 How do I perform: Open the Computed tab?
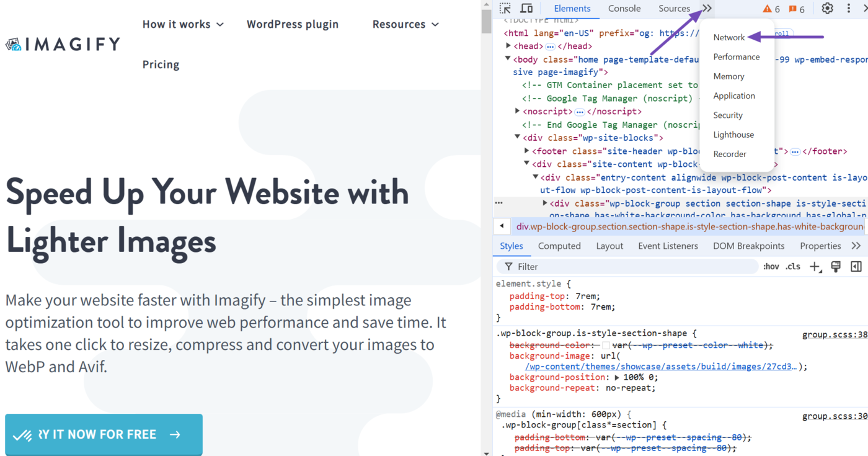559,246
